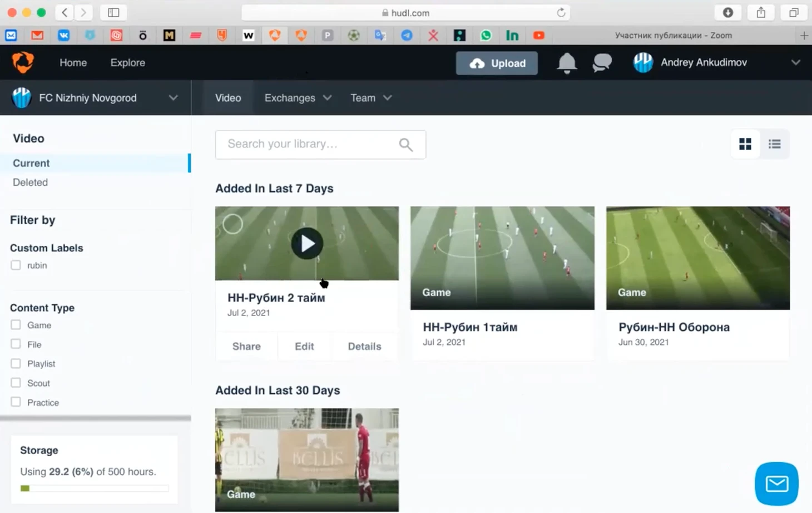The width and height of the screenshot is (812, 513).
Task: Open the support mail chat widget
Action: tap(776, 484)
